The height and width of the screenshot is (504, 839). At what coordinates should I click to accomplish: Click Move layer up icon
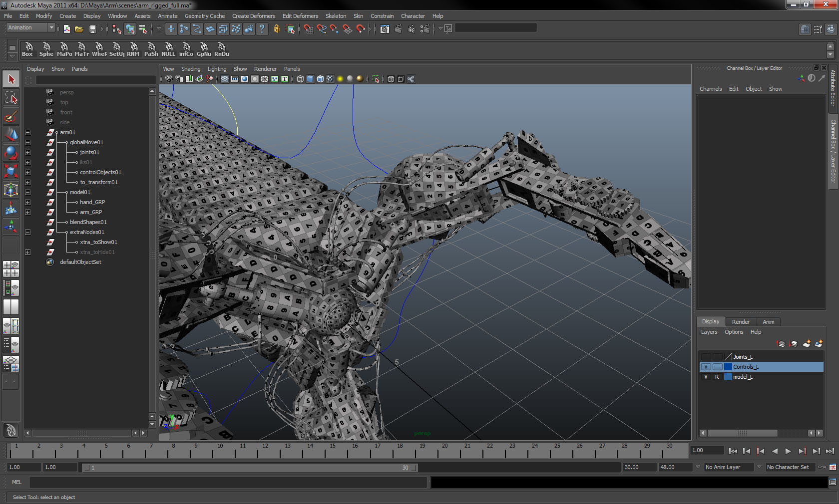pos(781,344)
